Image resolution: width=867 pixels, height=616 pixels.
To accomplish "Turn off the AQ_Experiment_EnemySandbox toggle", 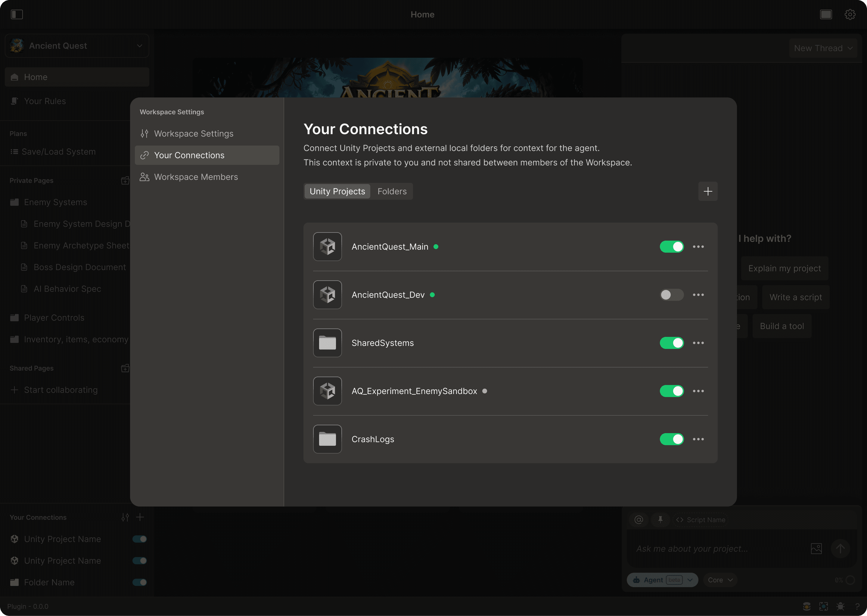I will point(672,391).
